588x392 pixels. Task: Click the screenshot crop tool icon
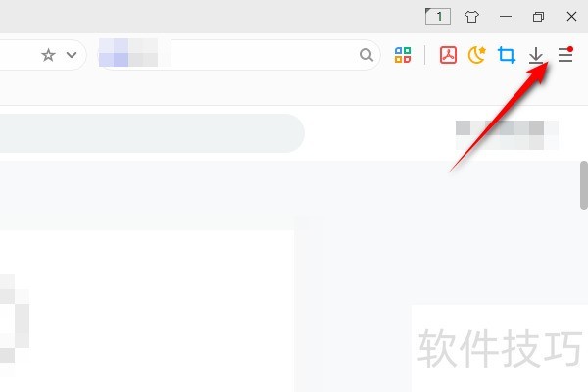click(x=507, y=55)
